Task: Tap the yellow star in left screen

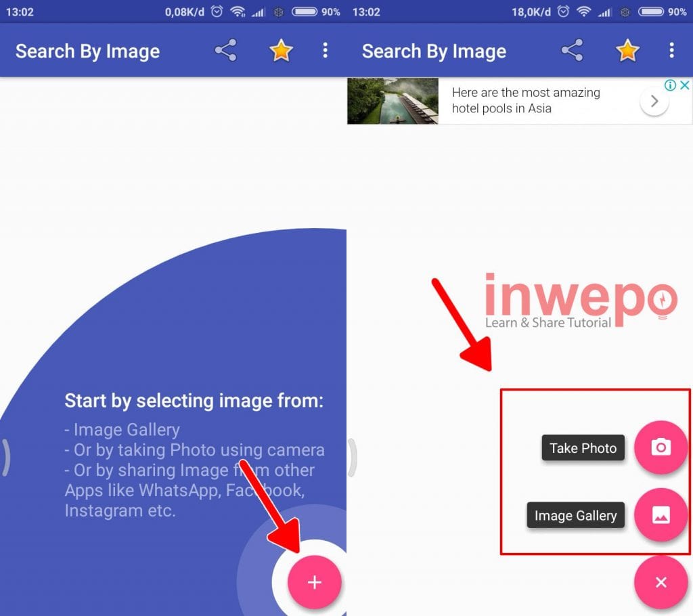Action: (281, 50)
